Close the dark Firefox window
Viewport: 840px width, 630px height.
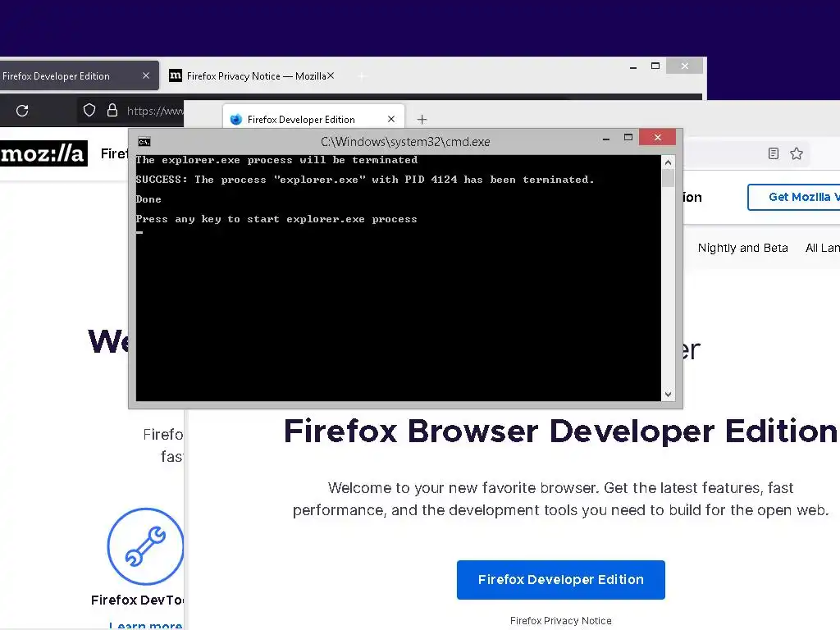(685, 66)
